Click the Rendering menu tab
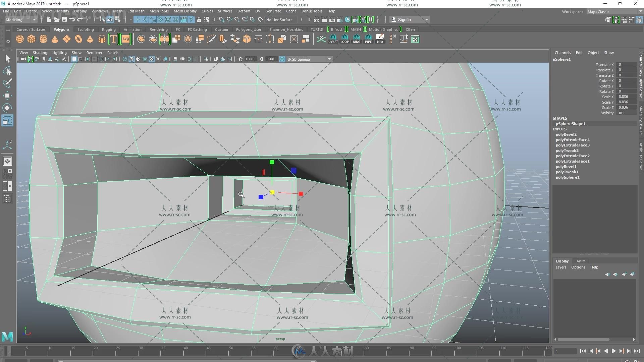 (158, 29)
